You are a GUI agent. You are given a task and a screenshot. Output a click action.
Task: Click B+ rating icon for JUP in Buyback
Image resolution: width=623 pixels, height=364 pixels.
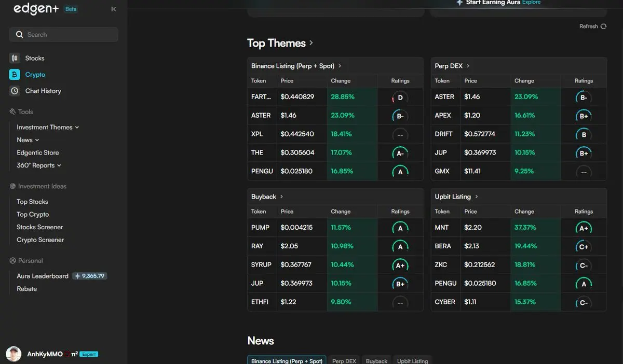[x=400, y=284]
